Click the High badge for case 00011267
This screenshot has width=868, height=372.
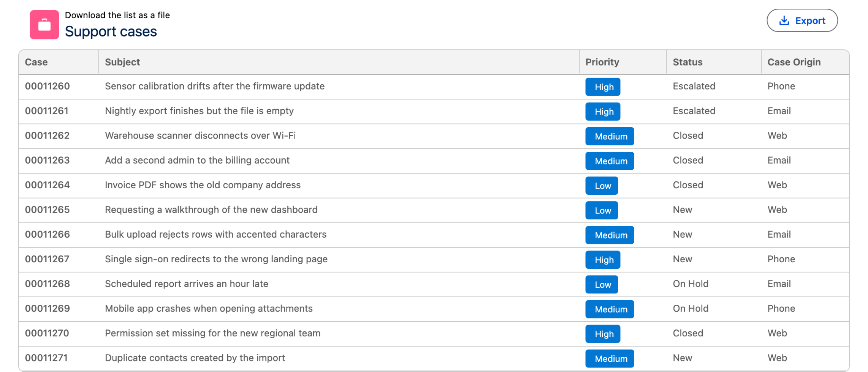603,260
